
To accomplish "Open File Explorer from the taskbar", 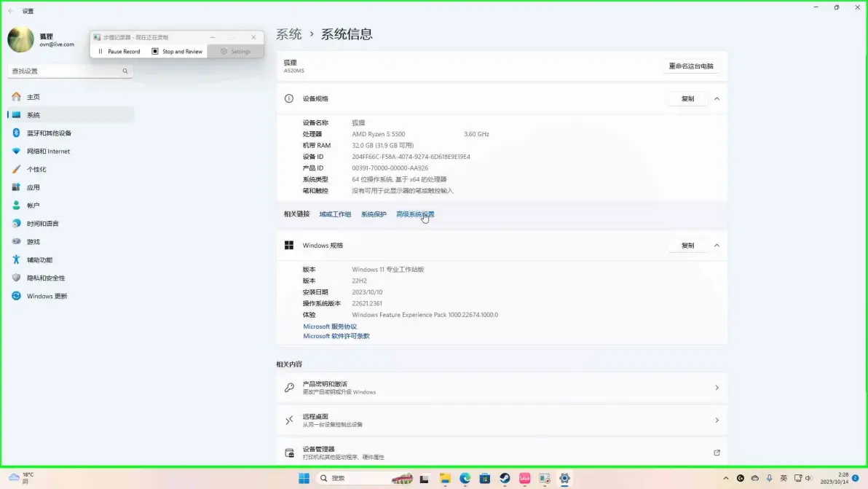I will [x=445, y=479].
